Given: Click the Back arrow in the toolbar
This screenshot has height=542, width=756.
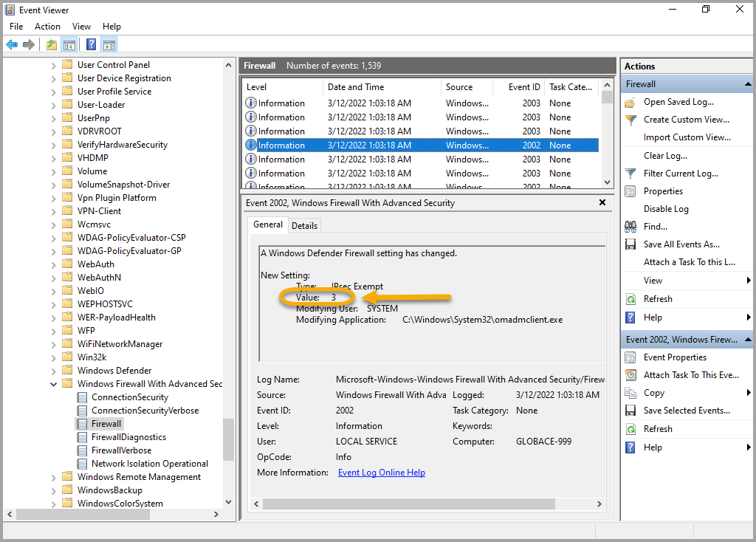Looking at the screenshot, I should coord(12,45).
